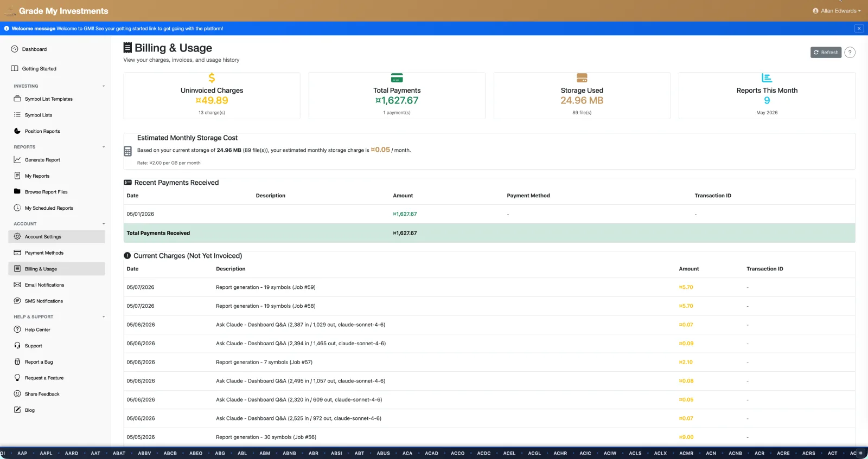Click the Total Payments credit card icon

point(397,78)
